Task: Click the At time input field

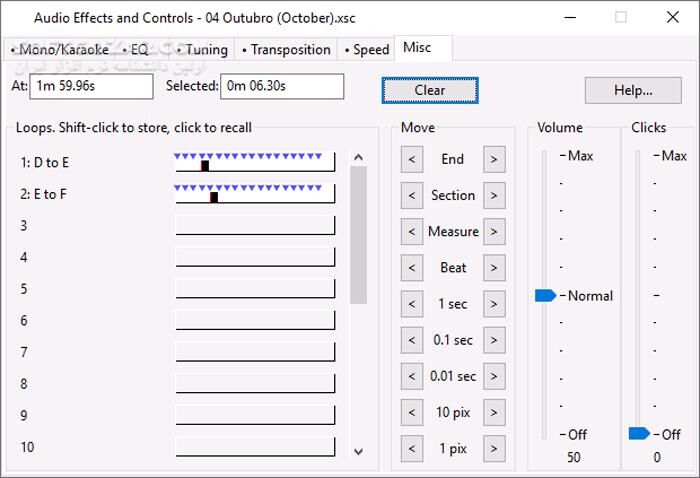Action: click(x=92, y=87)
